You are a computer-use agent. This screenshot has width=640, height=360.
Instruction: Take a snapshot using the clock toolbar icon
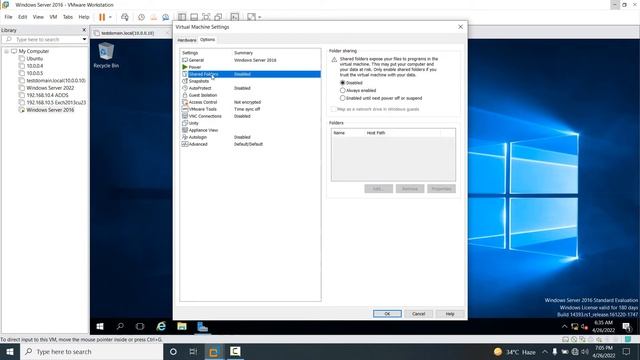[141, 17]
